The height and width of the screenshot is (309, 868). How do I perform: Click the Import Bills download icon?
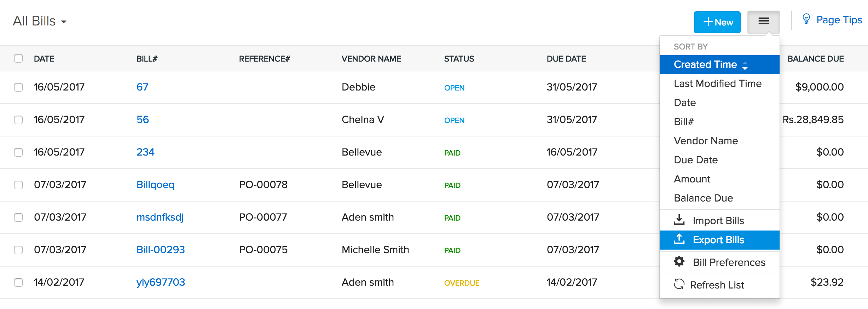click(679, 220)
